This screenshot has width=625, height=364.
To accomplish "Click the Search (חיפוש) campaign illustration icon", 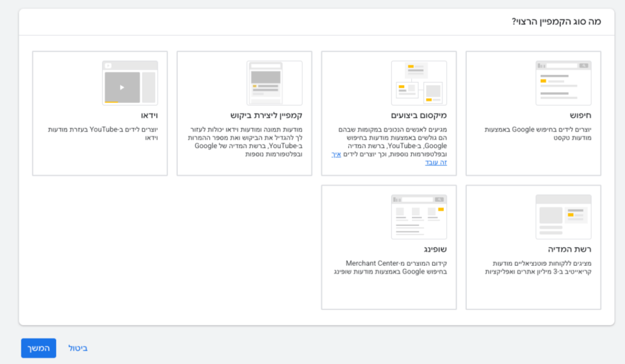I will click(x=563, y=83).
